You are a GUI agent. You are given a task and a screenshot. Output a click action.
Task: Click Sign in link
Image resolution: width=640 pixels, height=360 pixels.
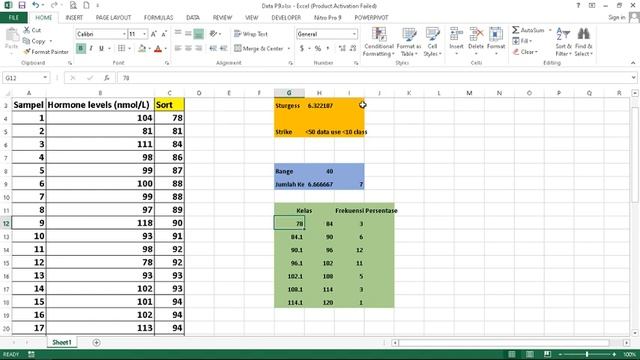click(617, 18)
